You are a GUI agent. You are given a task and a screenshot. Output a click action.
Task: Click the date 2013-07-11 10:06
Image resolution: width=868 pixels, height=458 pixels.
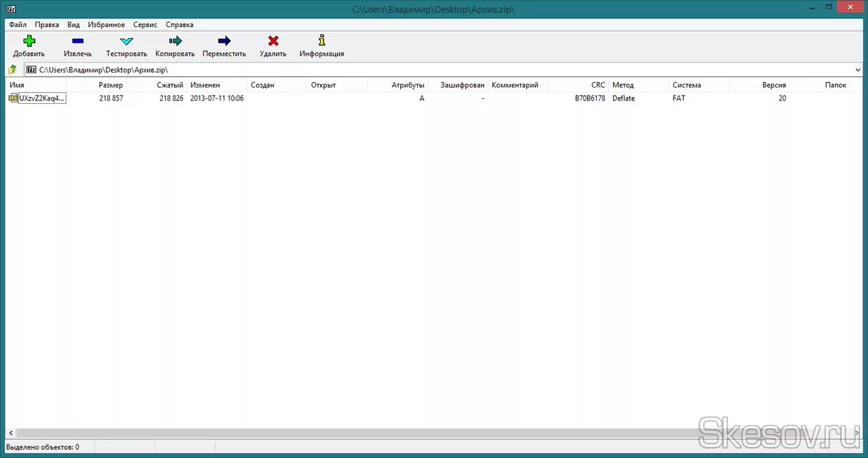tap(217, 98)
